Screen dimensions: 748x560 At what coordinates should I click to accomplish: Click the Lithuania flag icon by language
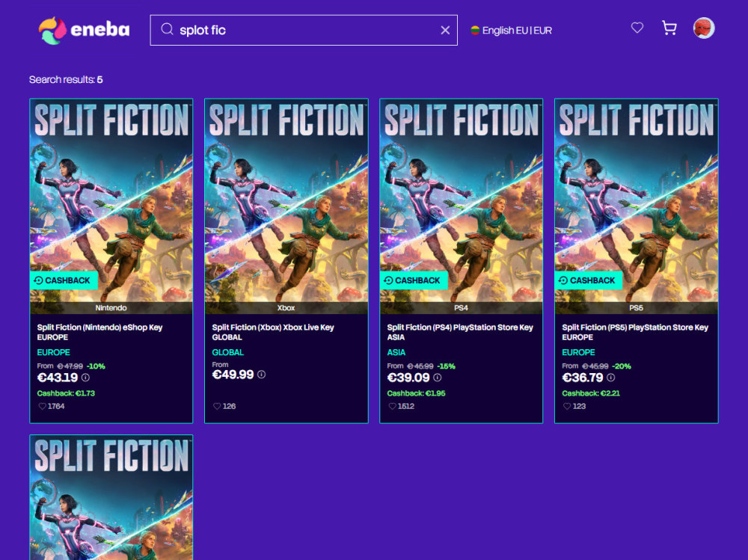[475, 31]
